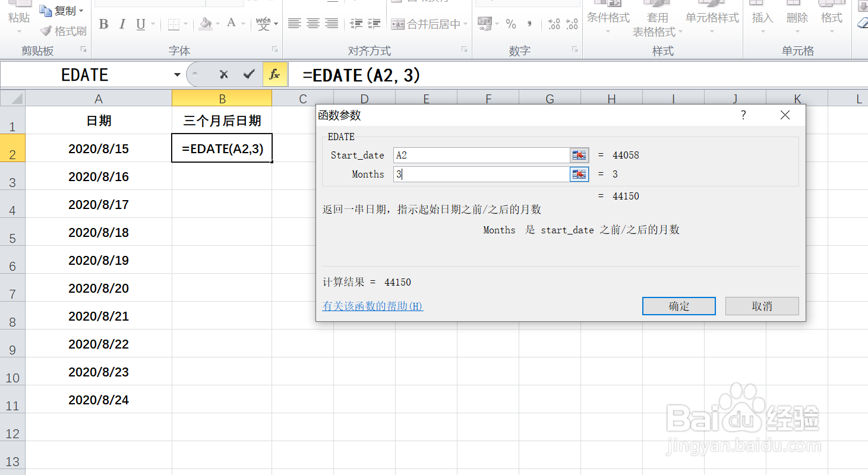Toggle bold formatting
Screen dimensions: 868x475
click(x=103, y=24)
